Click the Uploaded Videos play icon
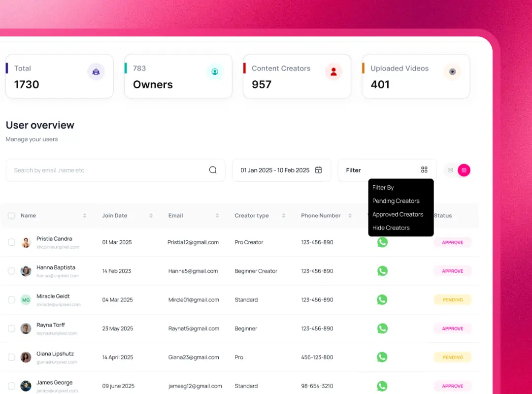 click(x=452, y=71)
